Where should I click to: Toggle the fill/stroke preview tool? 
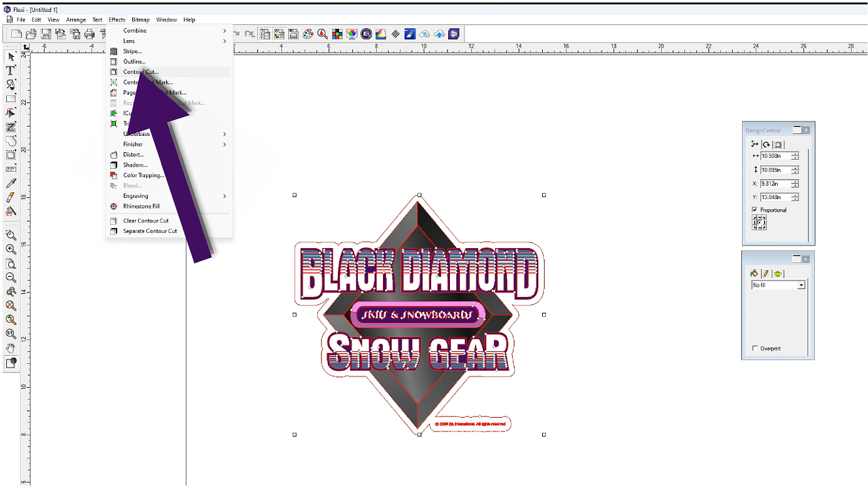tap(11, 363)
